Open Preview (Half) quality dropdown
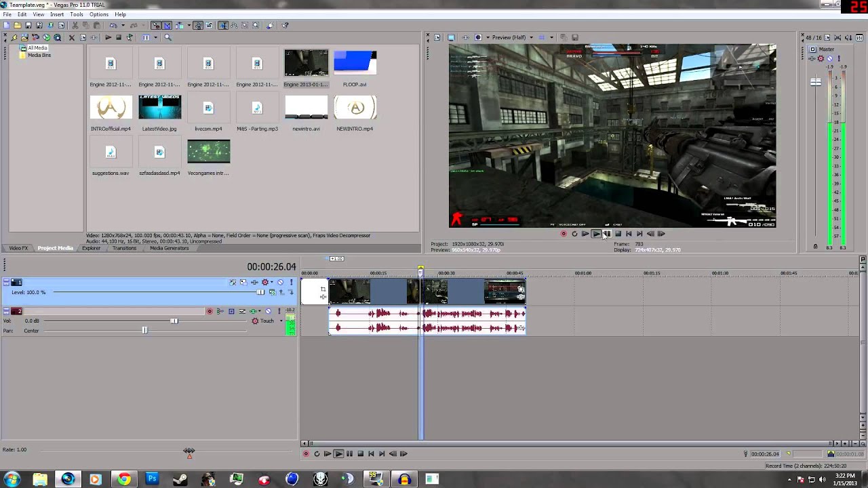 tap(531, 37)
